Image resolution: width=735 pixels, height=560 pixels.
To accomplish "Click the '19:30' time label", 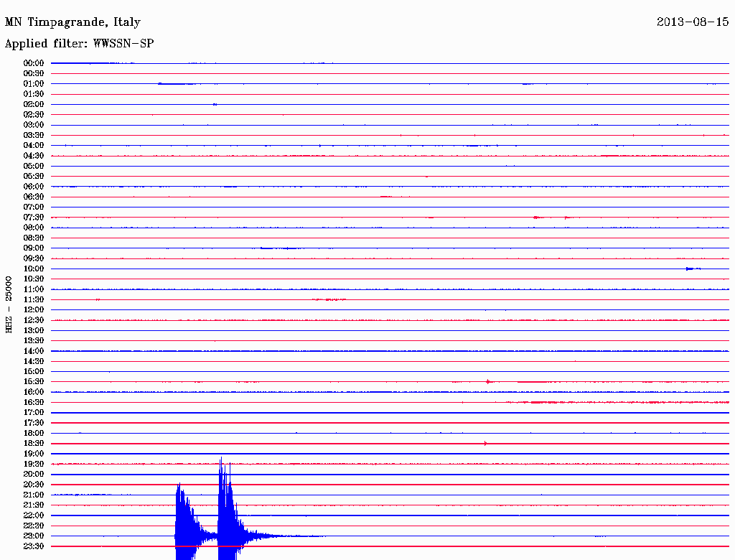I will (x=33, y=464).
